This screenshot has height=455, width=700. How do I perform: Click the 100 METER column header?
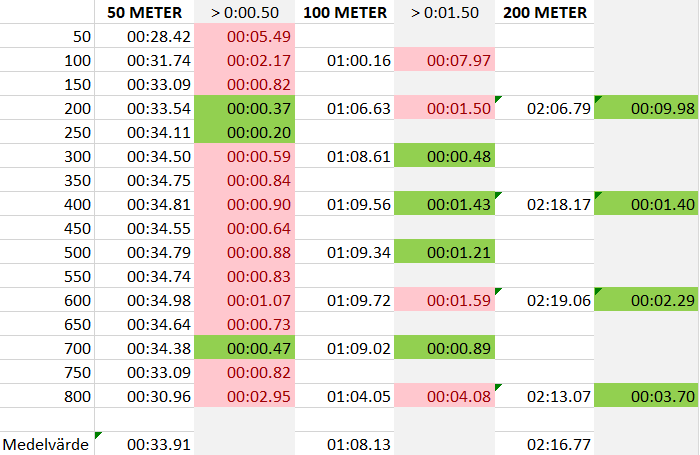coord(347,13)
